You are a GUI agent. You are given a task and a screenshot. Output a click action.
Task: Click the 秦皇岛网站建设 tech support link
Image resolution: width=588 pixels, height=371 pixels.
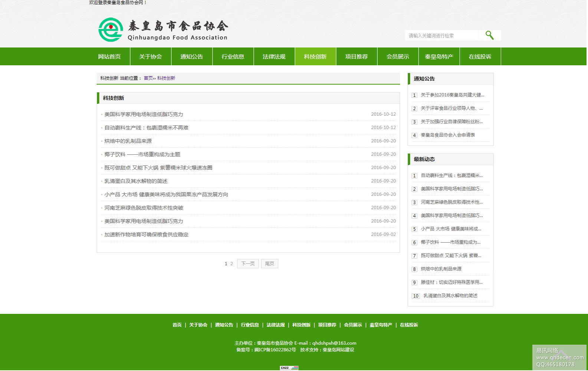[338, 350]
